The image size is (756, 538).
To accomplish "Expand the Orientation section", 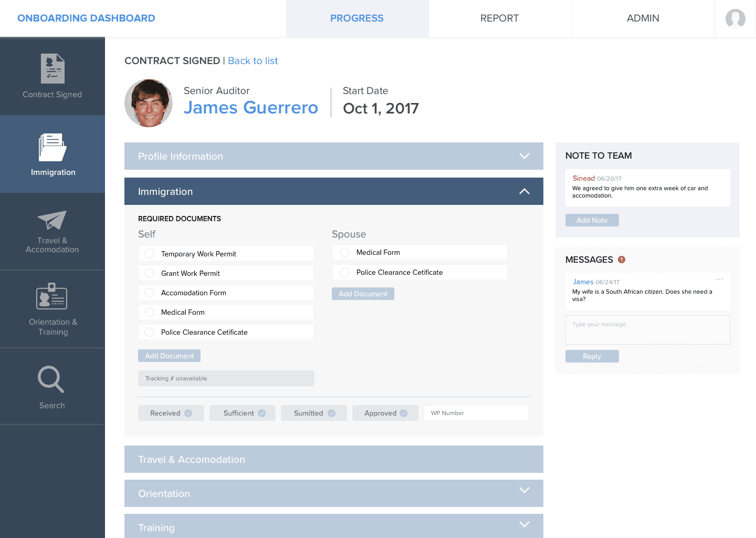I will [x=524, y=490].
